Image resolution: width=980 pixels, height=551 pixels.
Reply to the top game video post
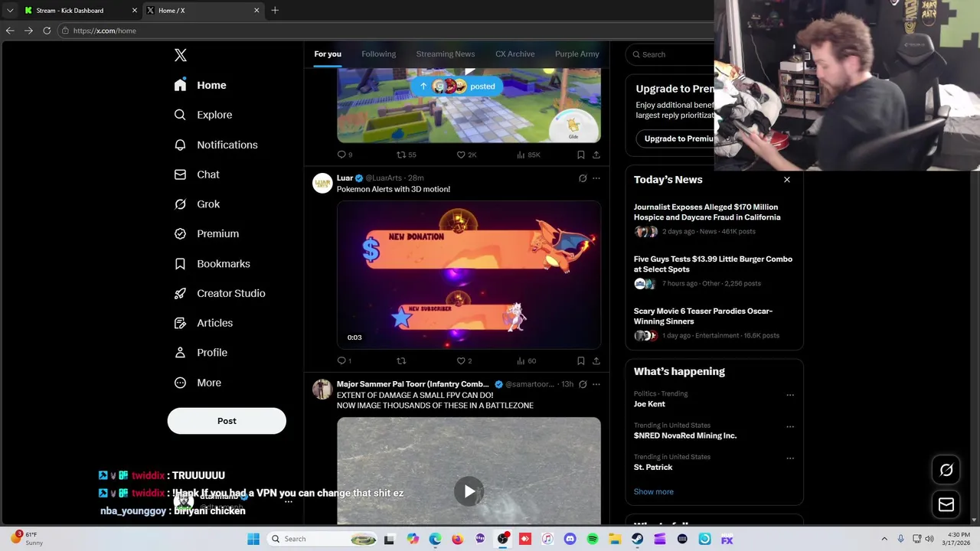pyautogui.click(x=345, y=155)
